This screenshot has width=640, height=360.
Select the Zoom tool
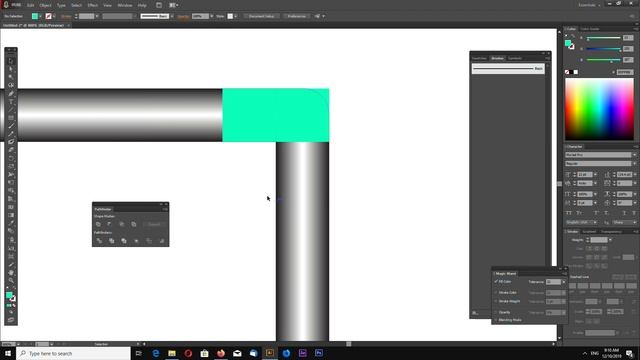(x=11, y=281)
